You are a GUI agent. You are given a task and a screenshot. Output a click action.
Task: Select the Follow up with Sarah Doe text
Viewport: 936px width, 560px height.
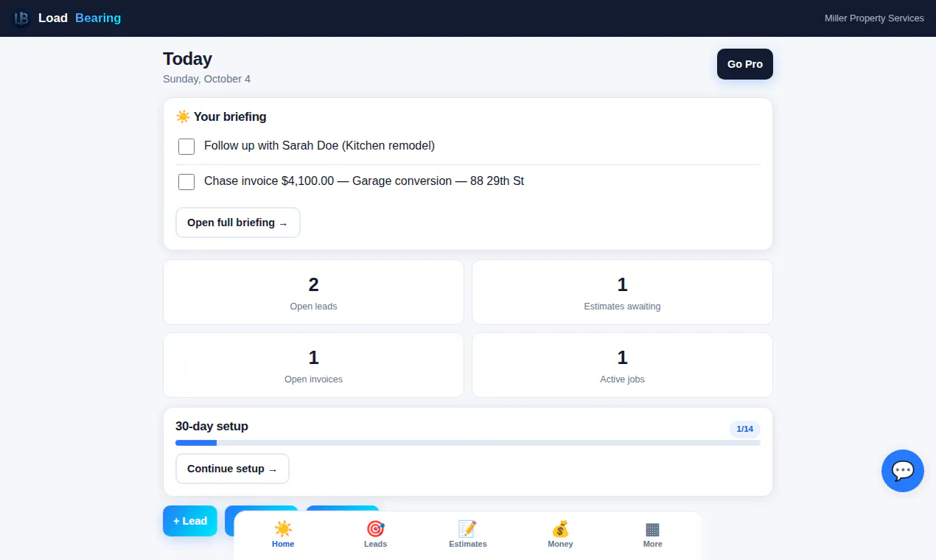coord(319,146)
